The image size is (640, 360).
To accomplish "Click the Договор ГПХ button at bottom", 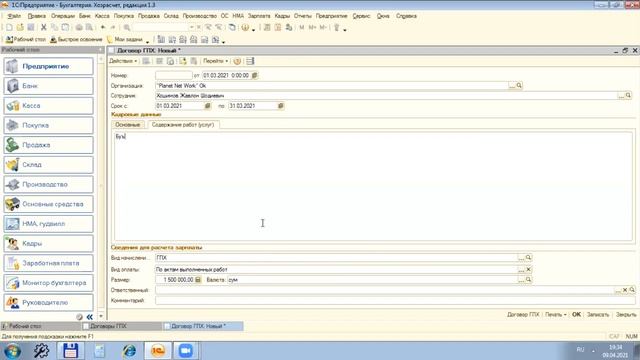I will 523,315.
